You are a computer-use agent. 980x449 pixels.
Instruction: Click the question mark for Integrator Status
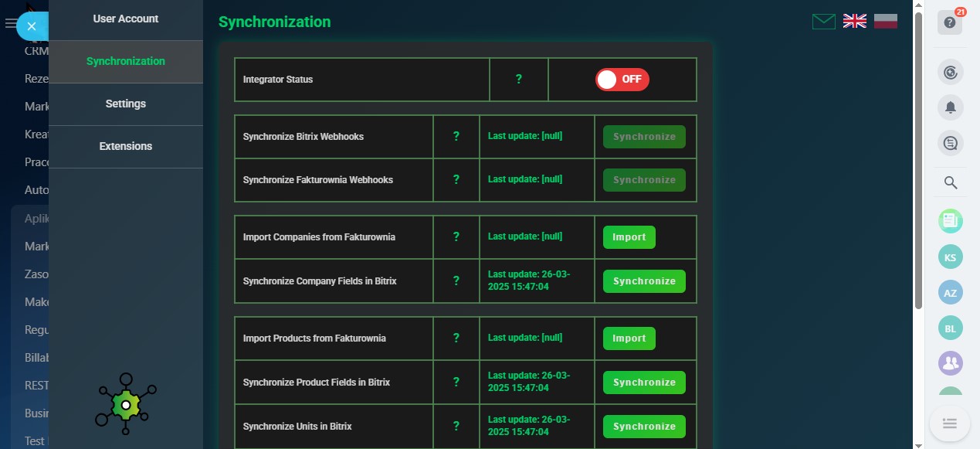(518, 79)
